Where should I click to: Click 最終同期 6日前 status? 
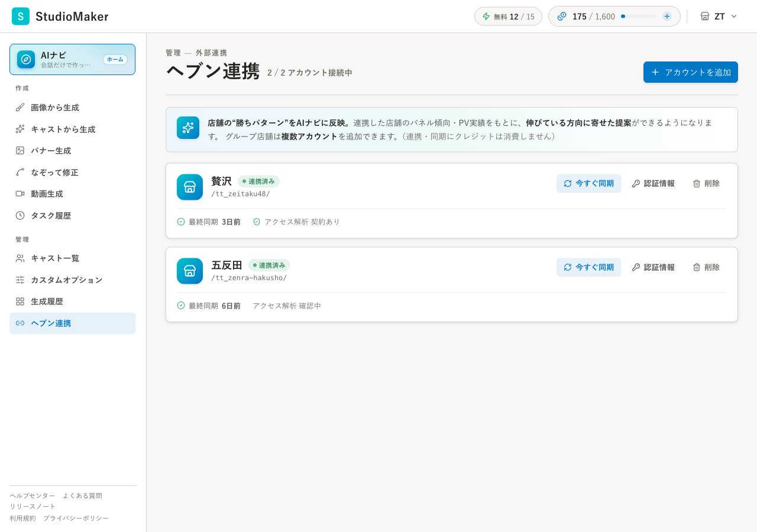pos(209,306)
